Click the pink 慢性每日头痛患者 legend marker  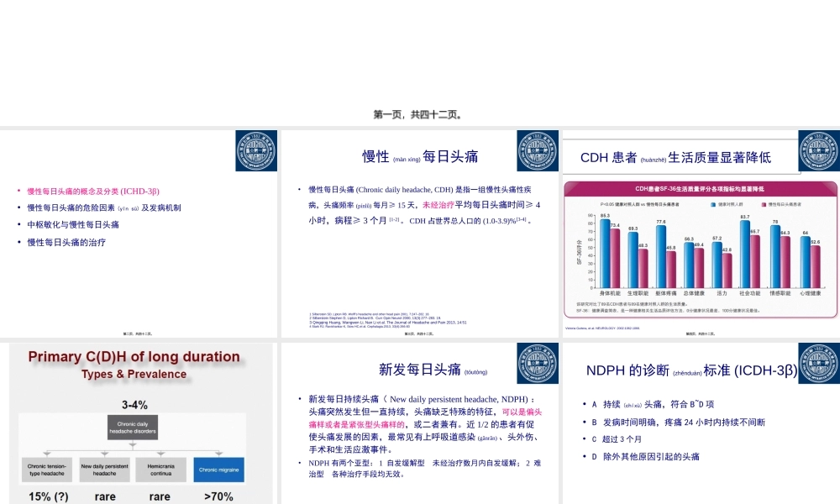tap(764, 204)
